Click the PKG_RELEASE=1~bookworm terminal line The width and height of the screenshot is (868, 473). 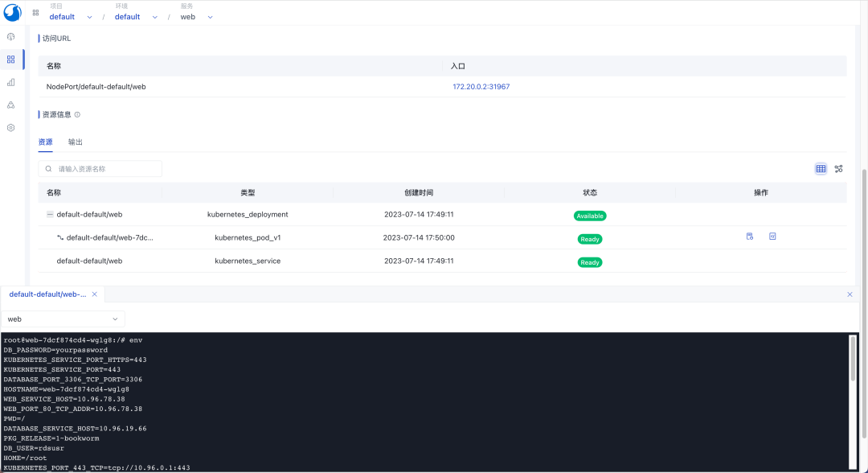51,438
